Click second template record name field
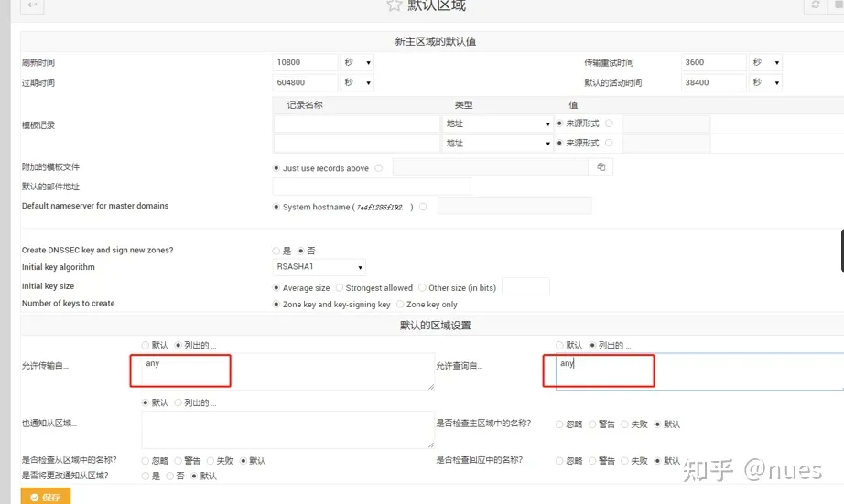 [357, 143]
